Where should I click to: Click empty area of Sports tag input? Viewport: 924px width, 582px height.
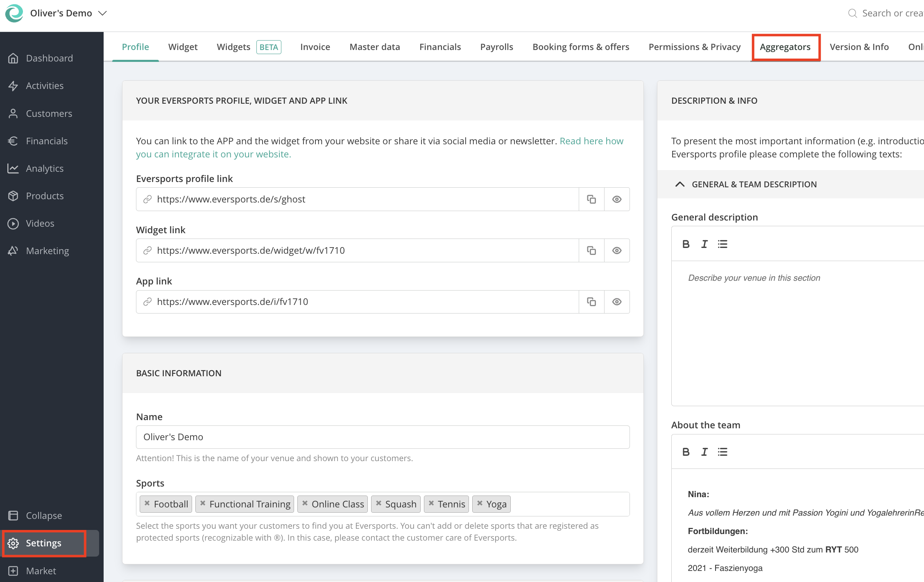569,504
